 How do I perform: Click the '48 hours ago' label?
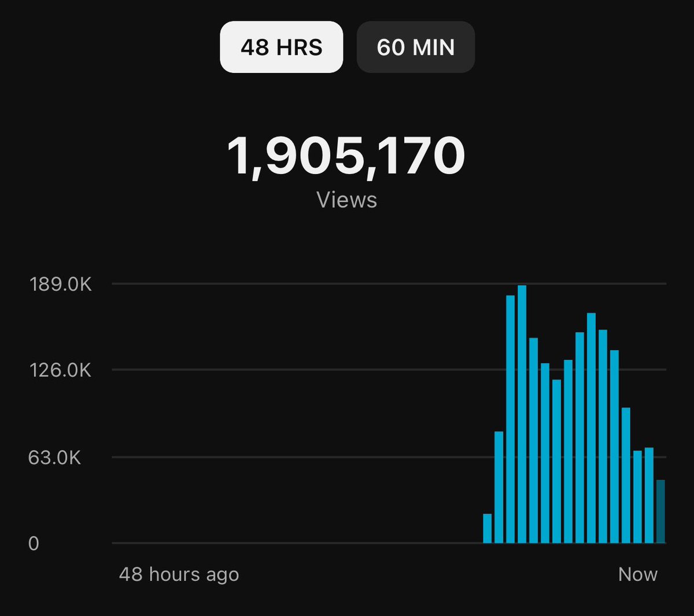(x=179, y=574)
